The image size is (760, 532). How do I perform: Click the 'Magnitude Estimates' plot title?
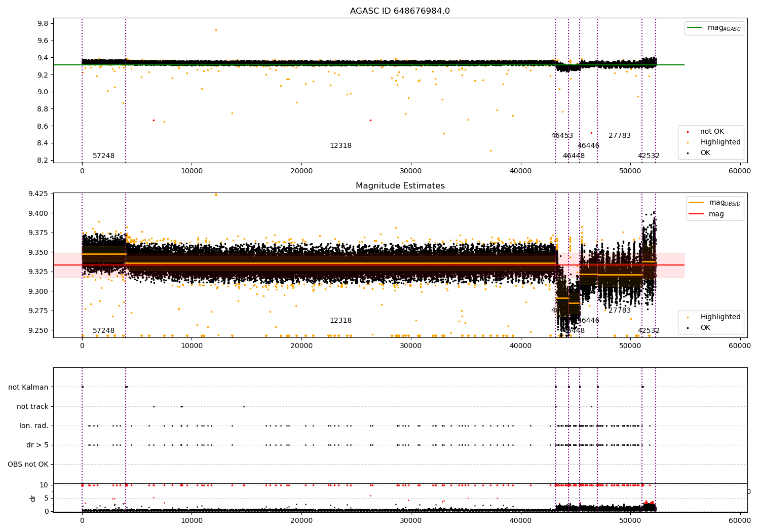(400, 186)
